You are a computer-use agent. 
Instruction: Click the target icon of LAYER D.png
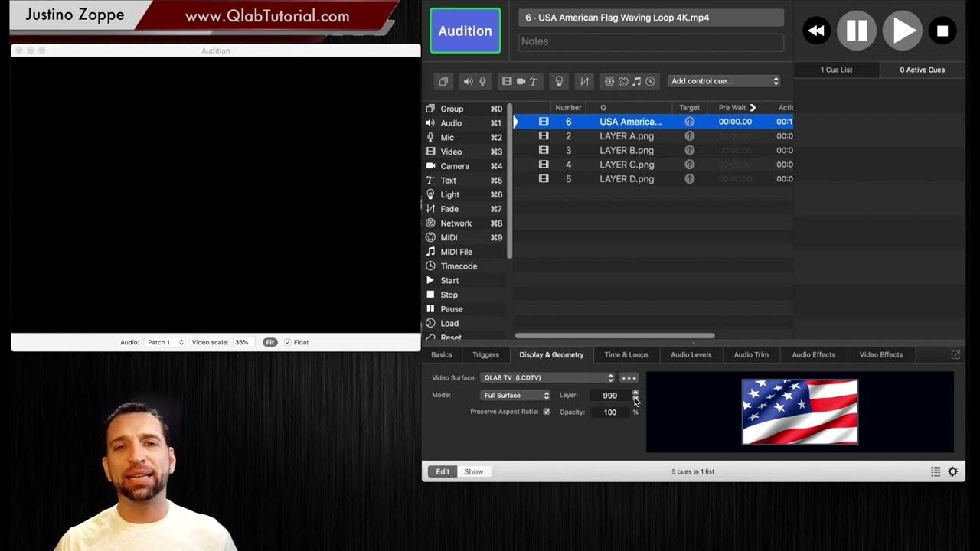(689, 179)
